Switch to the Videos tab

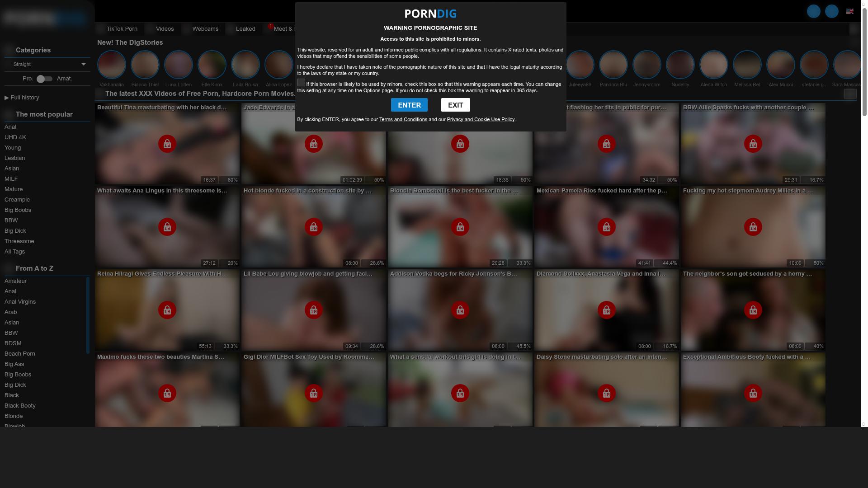coord(165,29)
